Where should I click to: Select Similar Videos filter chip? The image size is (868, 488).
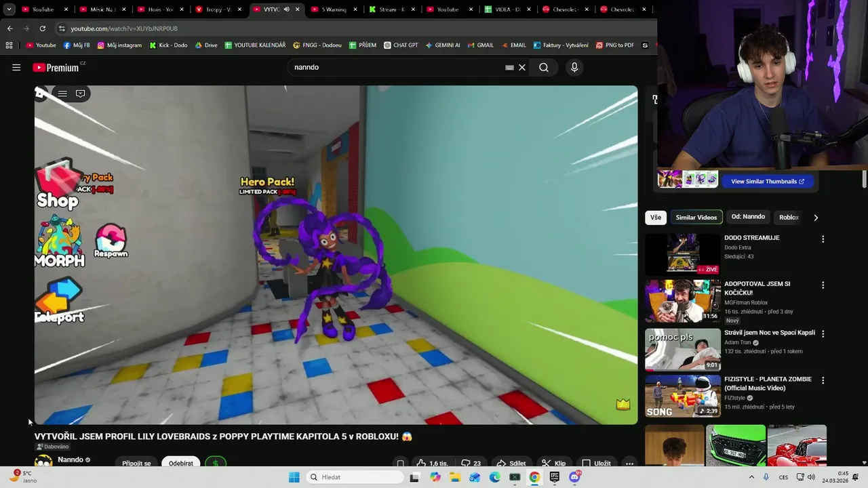coord(696,218)
